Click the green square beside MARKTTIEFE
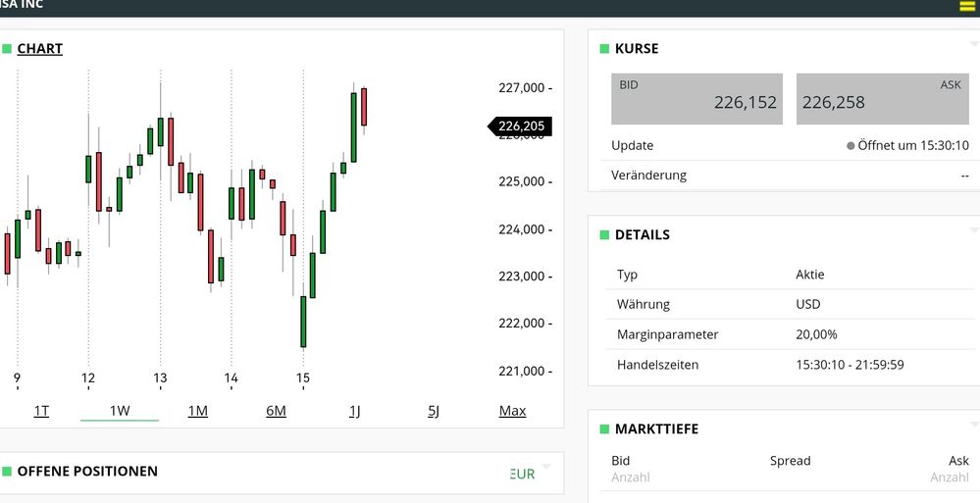 (x=604, y=428)
